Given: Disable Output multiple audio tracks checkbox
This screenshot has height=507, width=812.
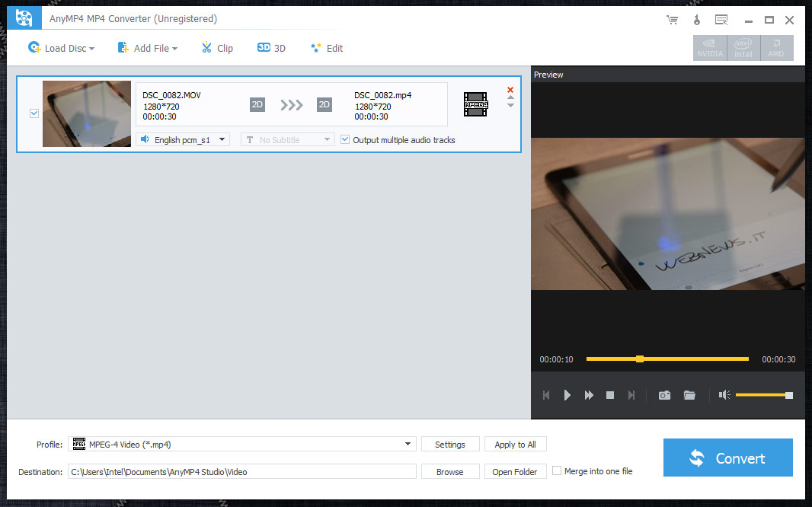Looking at the screenshot, I should [x=345, y=140].
